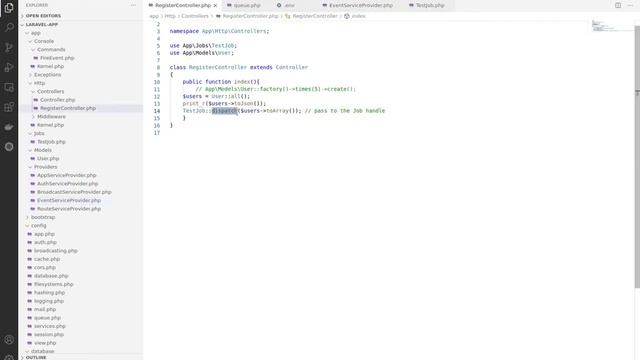Expand the Middleware folder
The height and width of the screenshot is (360, 640).
(x=51, y=117)
